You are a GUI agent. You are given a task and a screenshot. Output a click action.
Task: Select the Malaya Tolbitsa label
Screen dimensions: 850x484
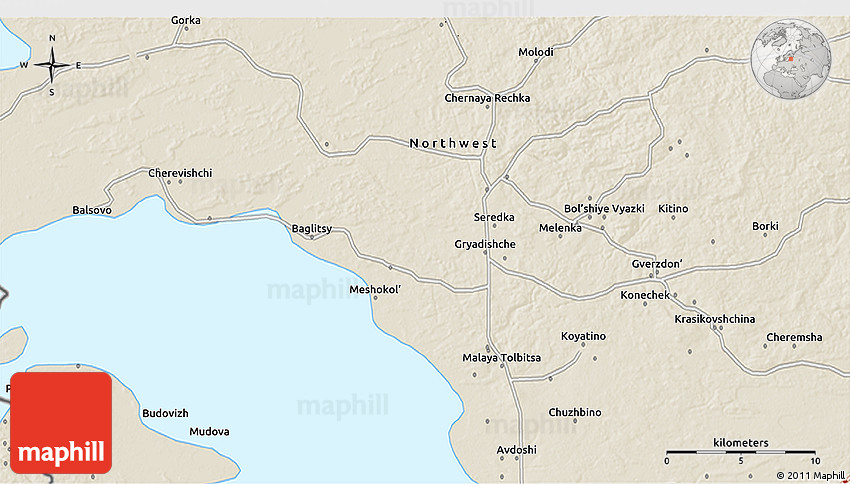[501, 358]
